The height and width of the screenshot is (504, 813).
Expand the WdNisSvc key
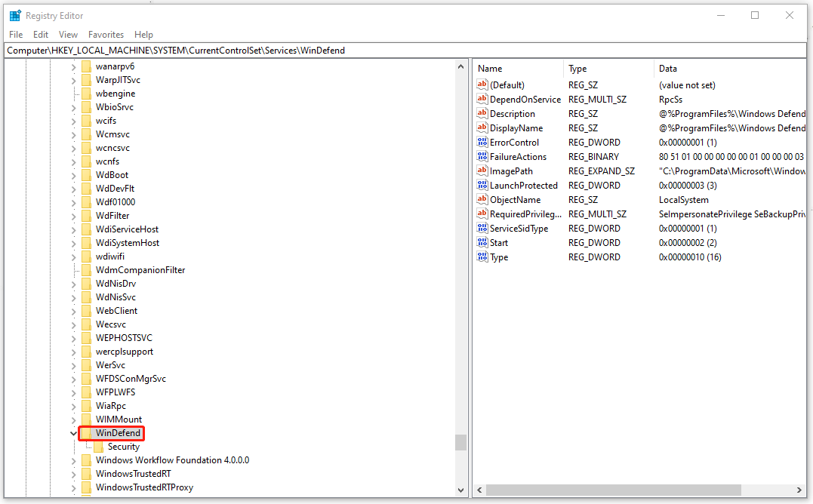pyautogui.click(x=73, y=297)
